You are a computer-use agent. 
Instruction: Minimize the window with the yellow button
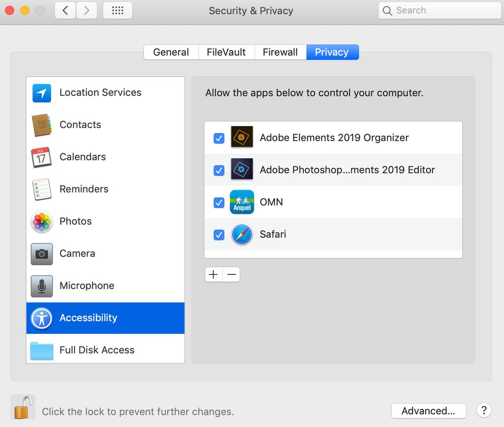tap(25, 10)
